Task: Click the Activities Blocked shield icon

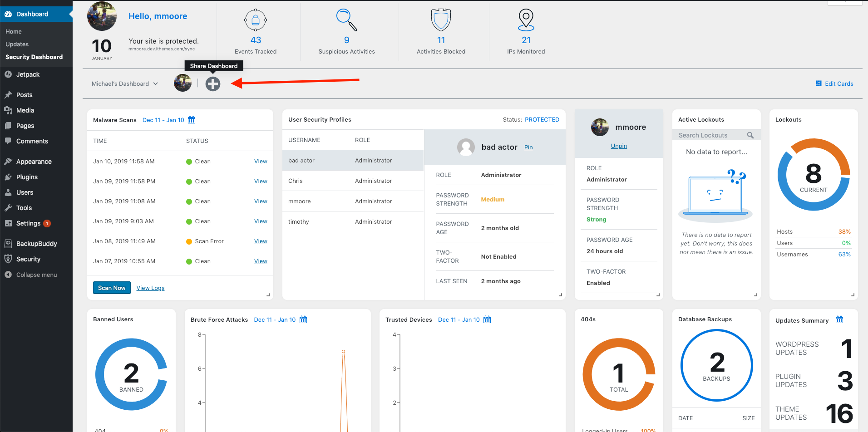Action: 441,20
